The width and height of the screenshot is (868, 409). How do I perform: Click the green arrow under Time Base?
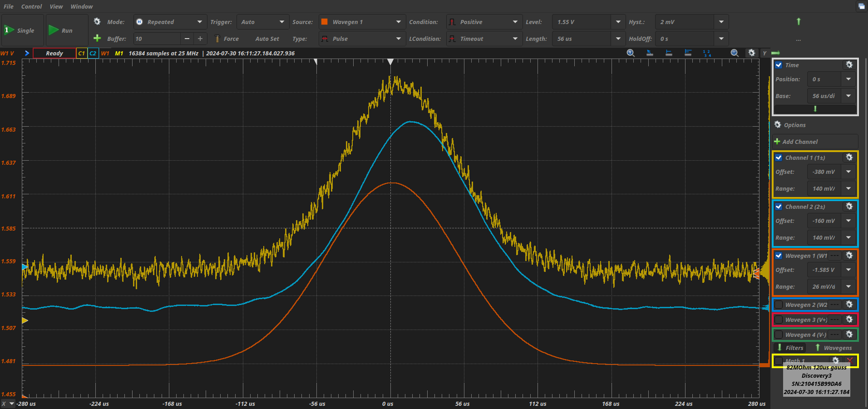[x=815, y=109]
